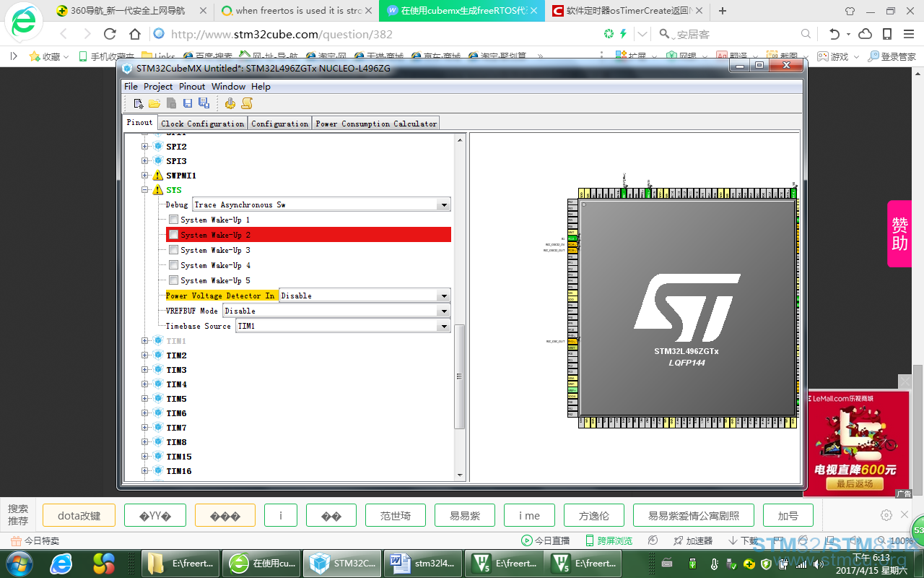Open the Pinout menu
This screenshot has height=578, width=924.
click(192, 87)
